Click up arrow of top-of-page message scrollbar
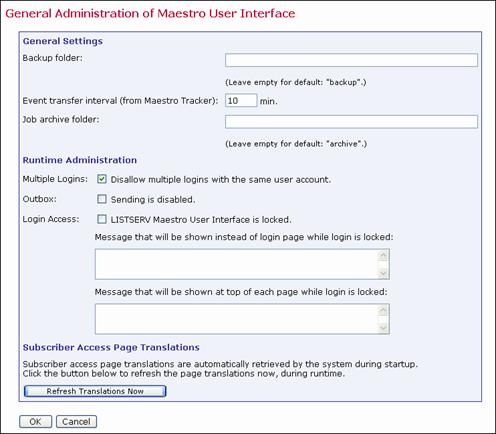Viewport: 496px width, 434px height. point(383,310)
